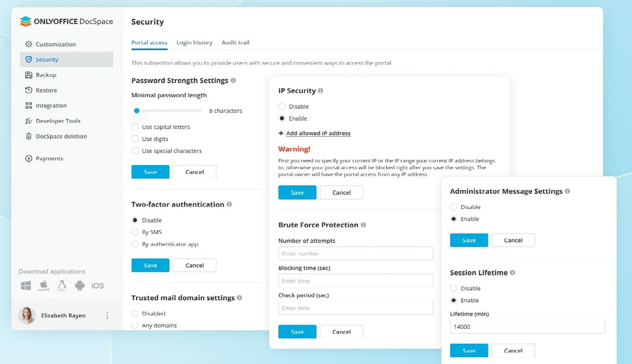Select Any domains radio option
Viewport: 632px width, 364px height.
tap(135, 325)
